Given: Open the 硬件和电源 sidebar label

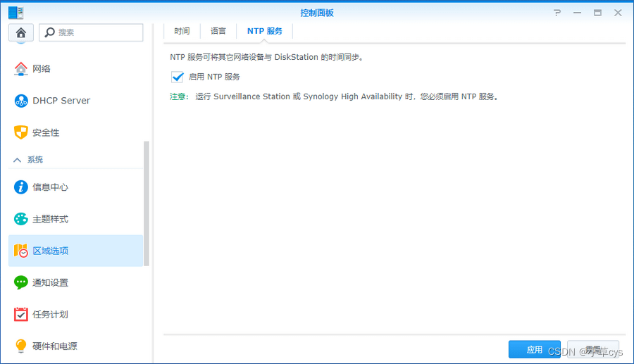Looking at the screenshot, I should (54, 346).
